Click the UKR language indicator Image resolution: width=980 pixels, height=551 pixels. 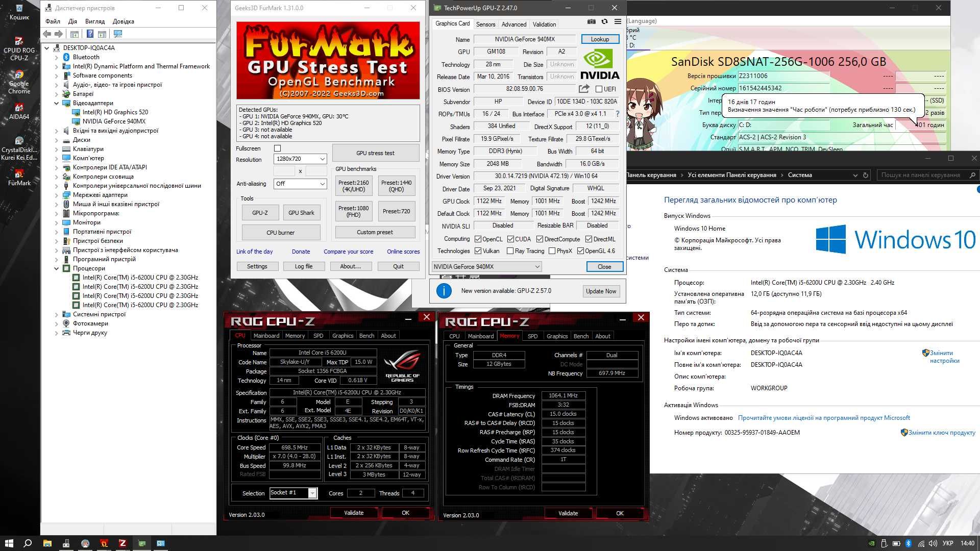pyautogui.click(x=948, y=543)
